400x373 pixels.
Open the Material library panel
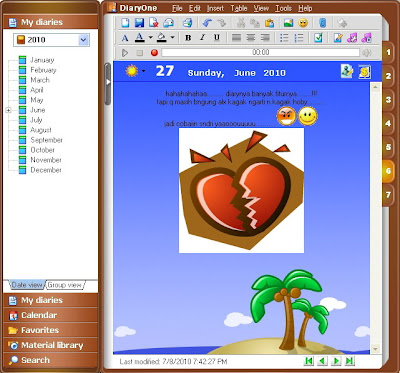click(x=50, y=345)
